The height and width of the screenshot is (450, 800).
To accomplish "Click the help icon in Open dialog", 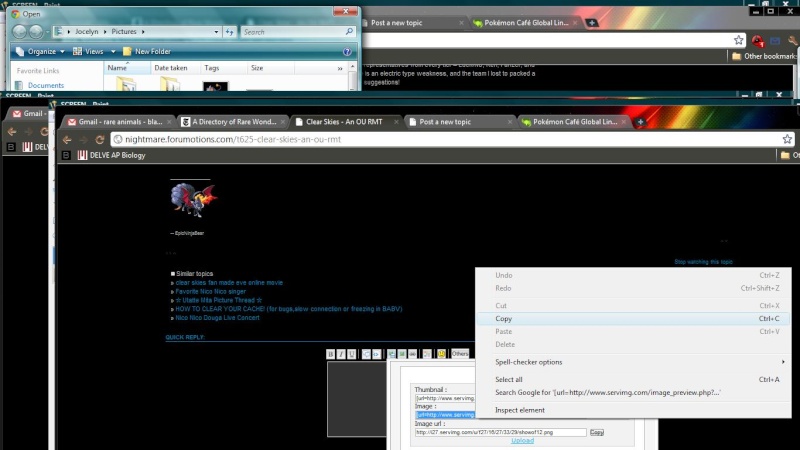I will [x=347, y=52].
